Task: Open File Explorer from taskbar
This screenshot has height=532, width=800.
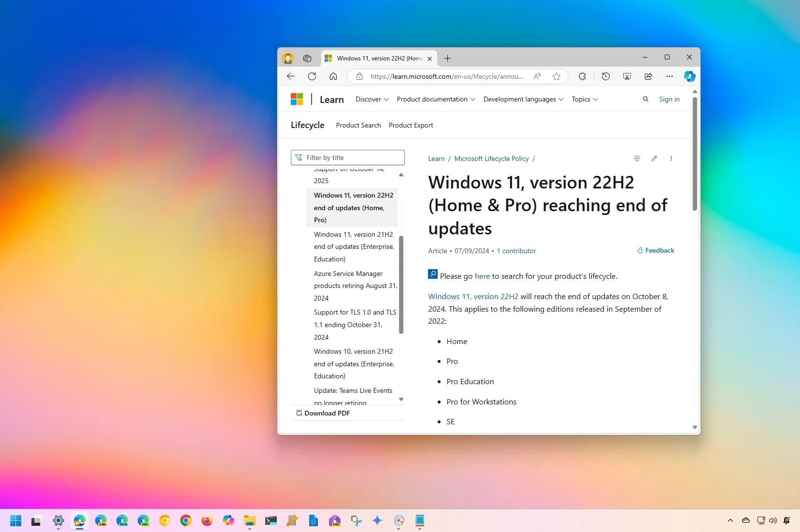Action: tap(250, 520)
